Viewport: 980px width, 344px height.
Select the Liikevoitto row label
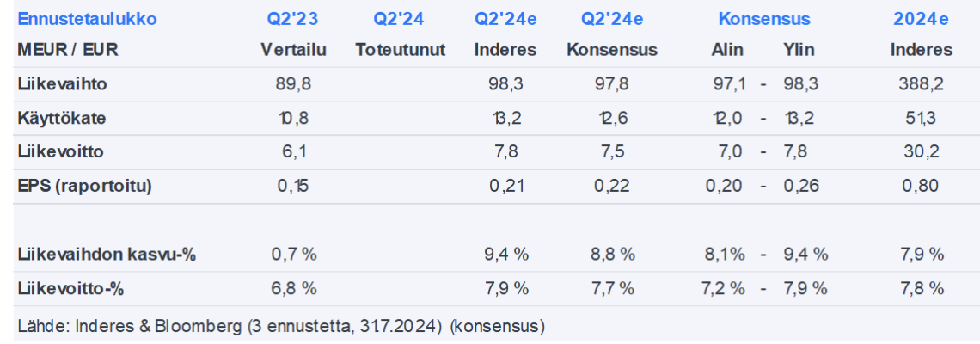coord(60,151)
